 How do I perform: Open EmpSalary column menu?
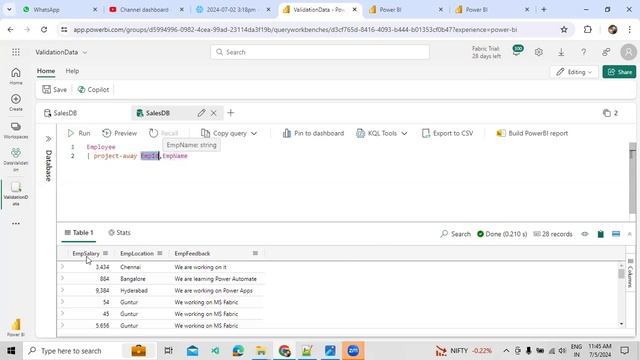[105, 253]
